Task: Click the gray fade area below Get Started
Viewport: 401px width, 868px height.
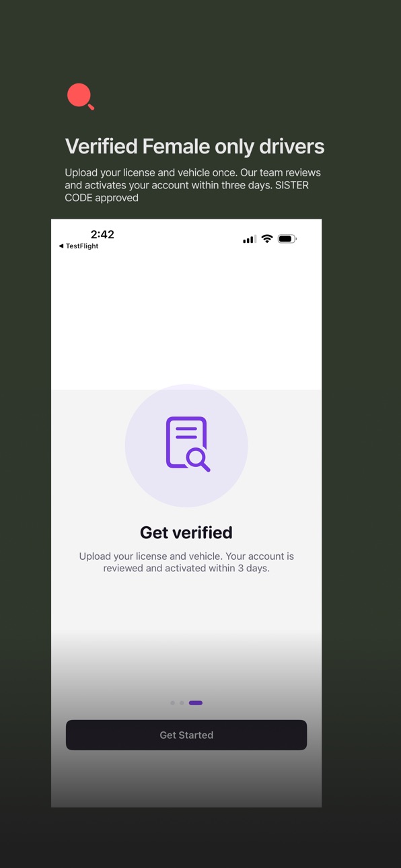Action: (186, 779)
